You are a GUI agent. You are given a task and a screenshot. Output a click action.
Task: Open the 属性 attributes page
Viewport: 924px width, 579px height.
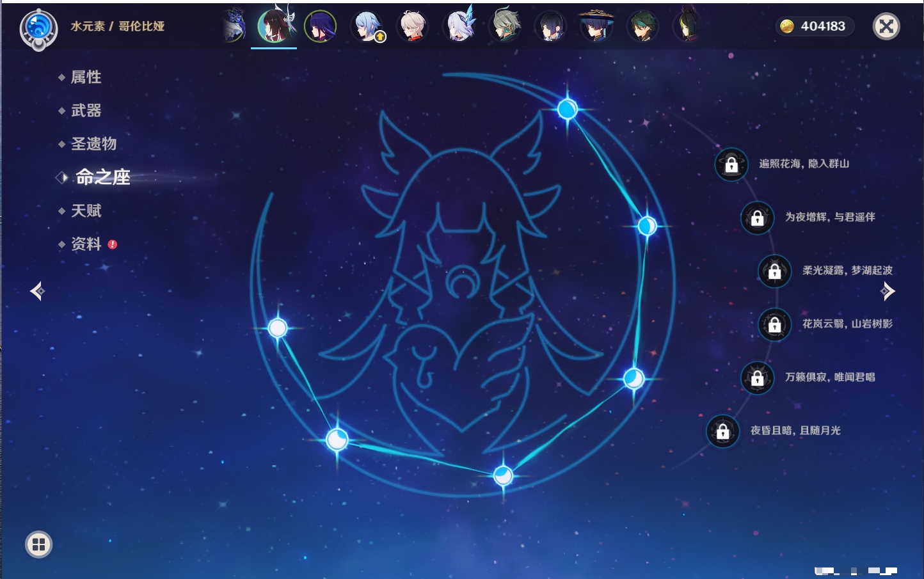[86, 77]
